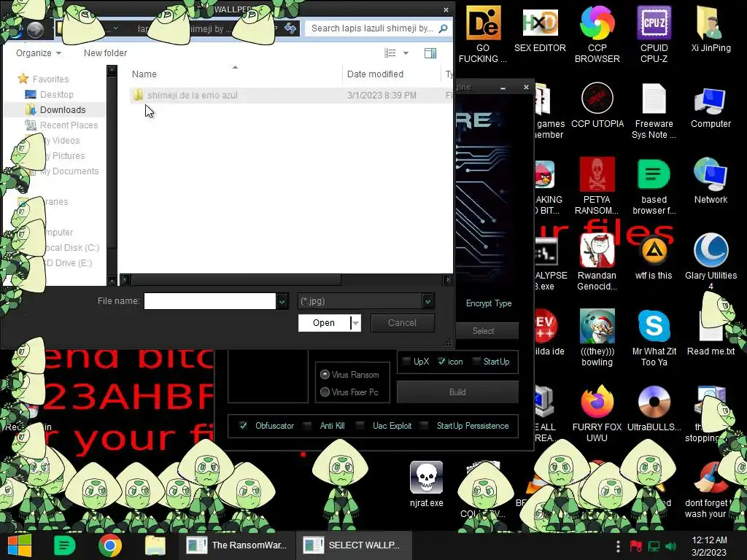Screen dimensions: 747x560
Task: Click the Cancel button
Action: 402,323
